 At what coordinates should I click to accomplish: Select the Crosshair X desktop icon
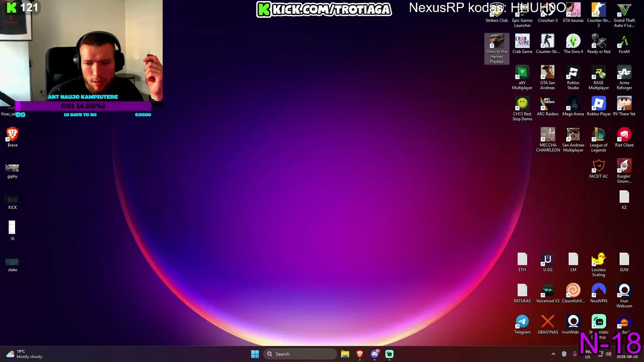(x=548, y=13)
